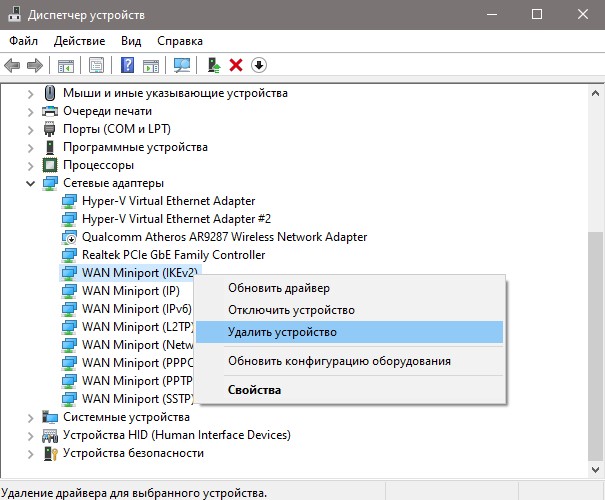Click the blue Help question mark icon
605x500 pixels.
127,65
